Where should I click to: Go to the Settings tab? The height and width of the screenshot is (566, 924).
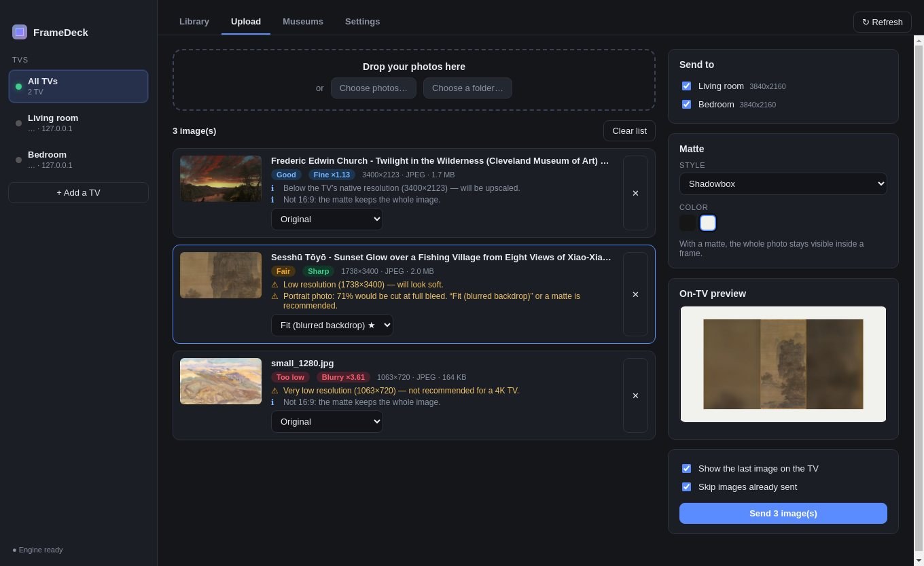362,21
